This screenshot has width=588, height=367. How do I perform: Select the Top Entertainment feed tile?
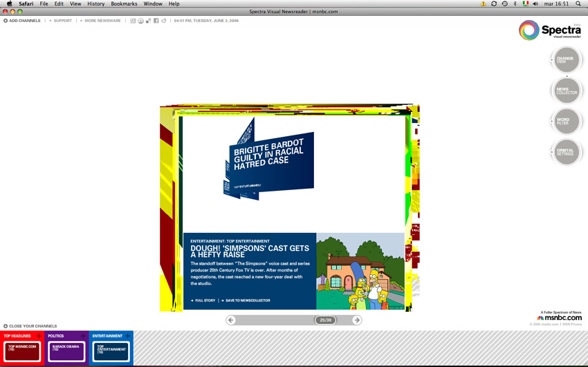(111, 352)
